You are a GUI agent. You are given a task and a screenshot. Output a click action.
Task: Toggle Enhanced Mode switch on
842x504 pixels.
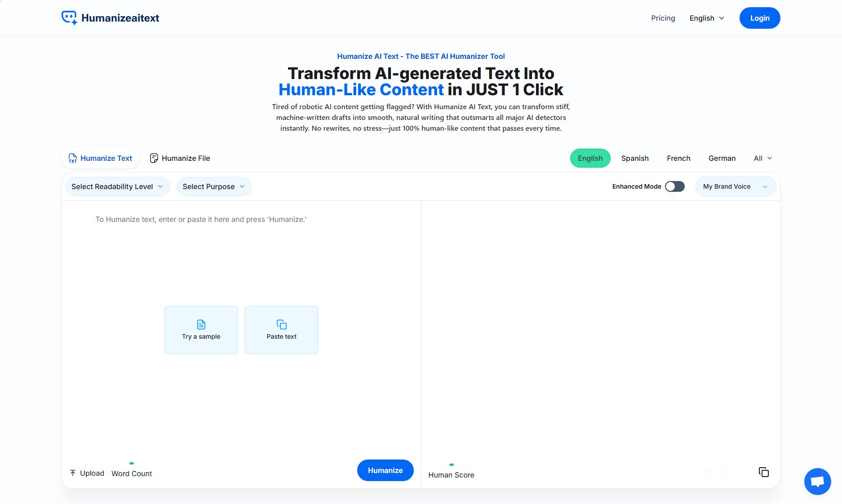674,186
